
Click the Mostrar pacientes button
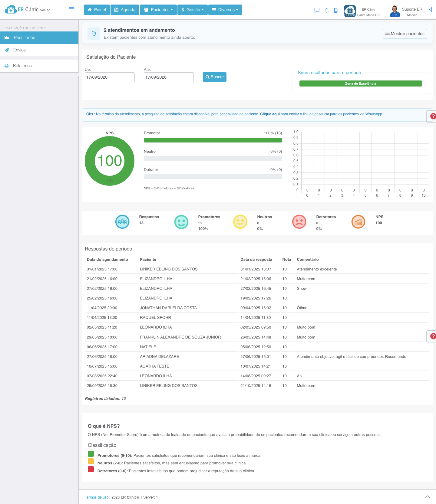(405, 34)
